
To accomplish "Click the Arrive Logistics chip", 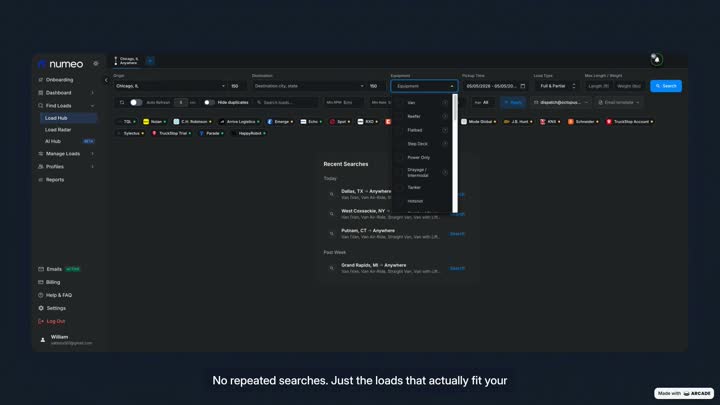I will pos(239,122).
